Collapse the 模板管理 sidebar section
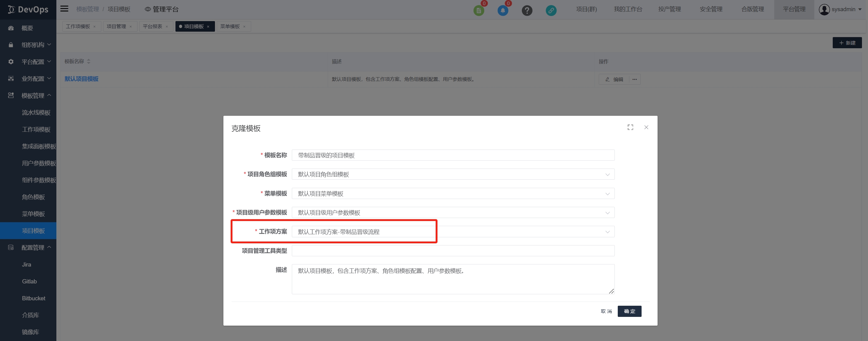The image size is (868, 341). pyautogui.click(x=33, y=96)
